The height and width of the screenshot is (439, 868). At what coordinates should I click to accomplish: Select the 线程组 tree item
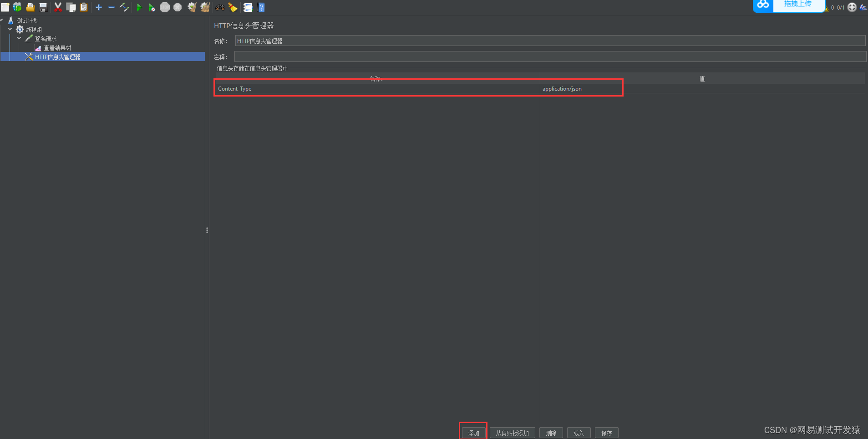[34, 30]
